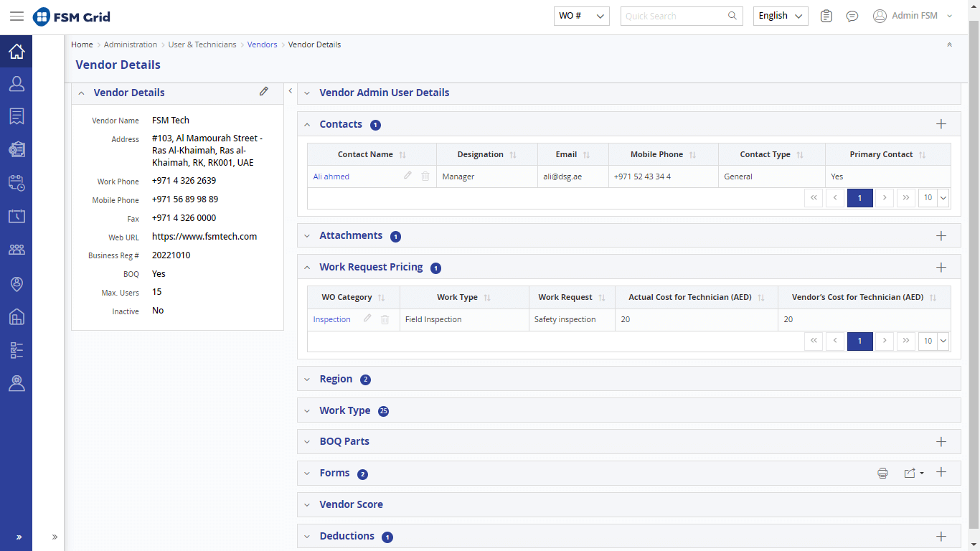Open the Forms export dropdown
Image resolution: width=980 pixels, height=551 pixels.
pyautogui.click(x=914, y=473)
